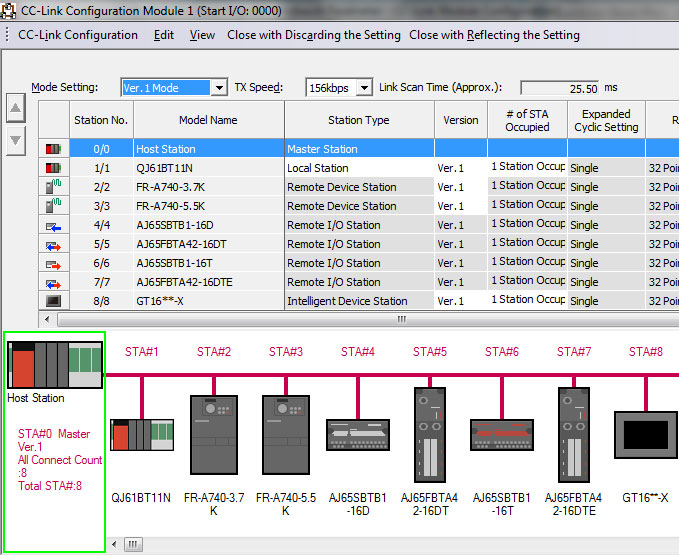Screen dimensions: 679x556
Task: Choose Close with Discarding the Setting
Action: tap(314, 35)
